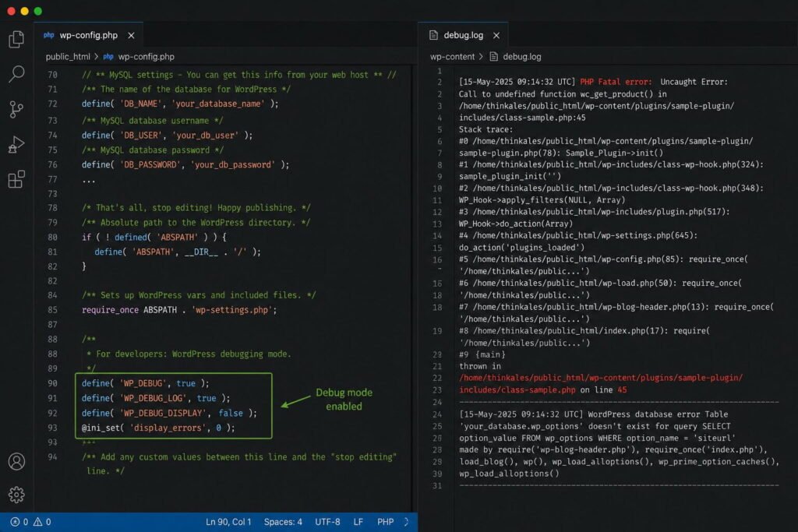Click Ln 90, Col 1 in status bar
The image size is (798, 532).
pyautogui.click(x=228, y=522)
